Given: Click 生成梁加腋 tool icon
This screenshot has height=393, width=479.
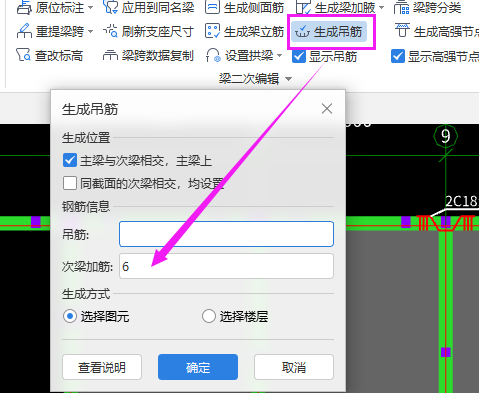Looking at the screenshot, I should pyautogui.click(x=304, y=7).
